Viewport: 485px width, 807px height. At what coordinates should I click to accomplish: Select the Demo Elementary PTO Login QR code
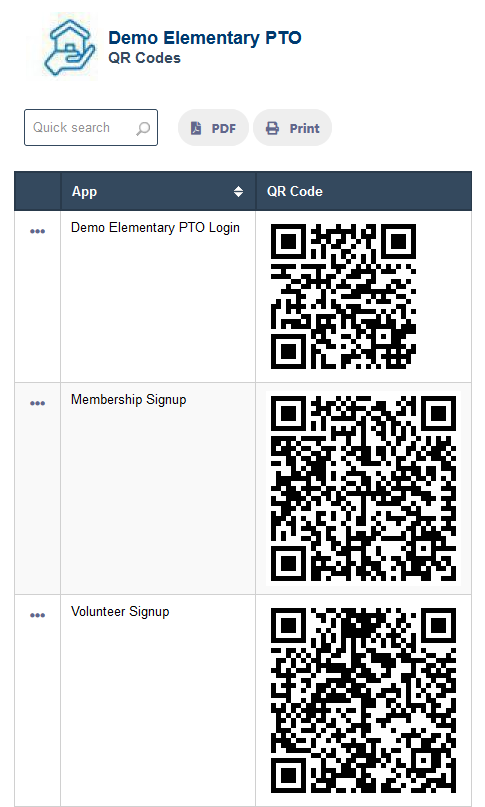pos(343,296)
